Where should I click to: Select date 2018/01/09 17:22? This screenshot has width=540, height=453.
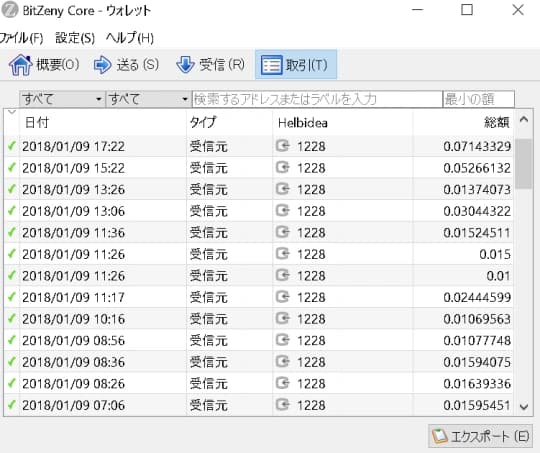point(73,146)
